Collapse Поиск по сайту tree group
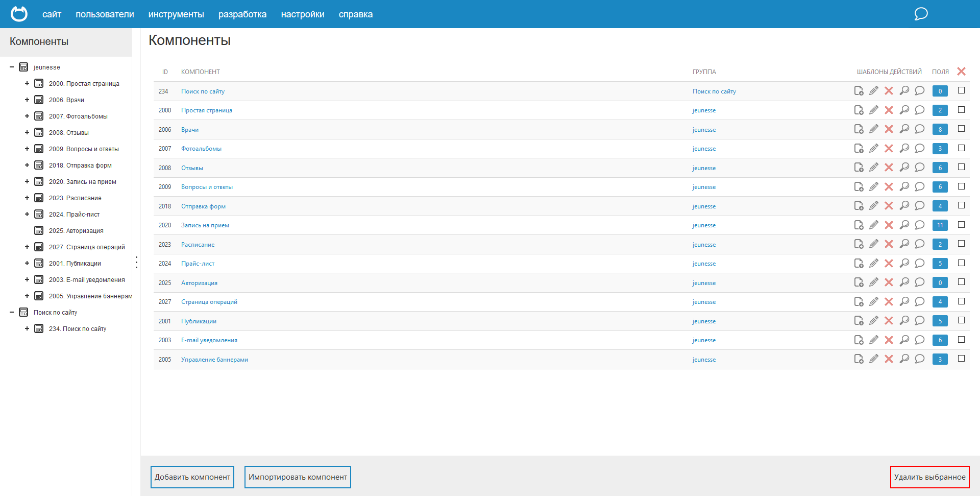 pos(12,312)
